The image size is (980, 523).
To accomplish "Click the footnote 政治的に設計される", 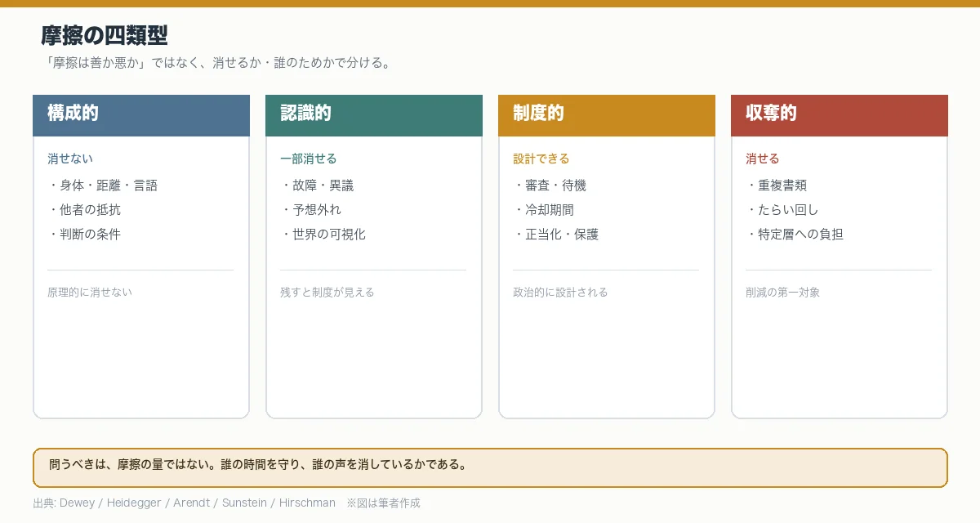I will (x=560, y=293).
